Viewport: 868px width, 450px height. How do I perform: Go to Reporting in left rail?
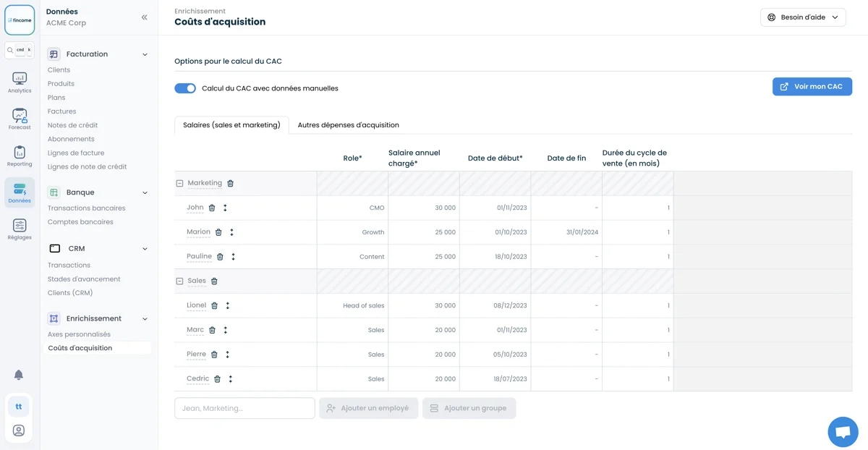point(20,156)
